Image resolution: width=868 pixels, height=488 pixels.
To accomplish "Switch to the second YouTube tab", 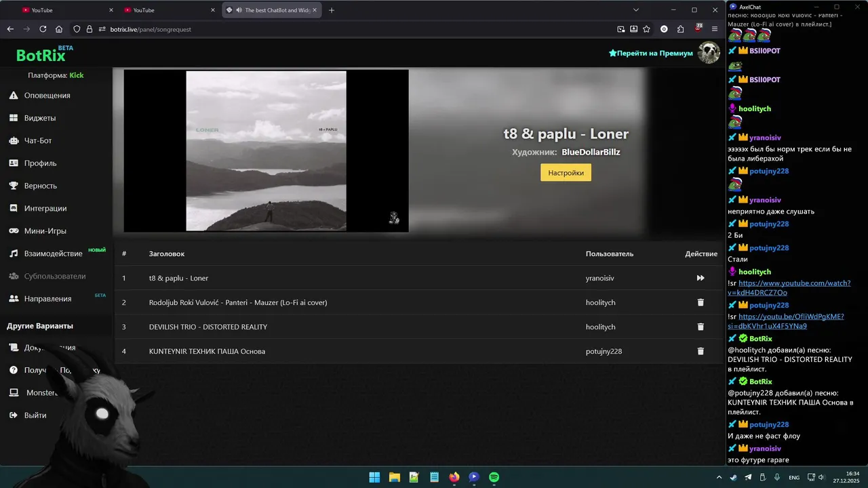I will click(167, 10).
